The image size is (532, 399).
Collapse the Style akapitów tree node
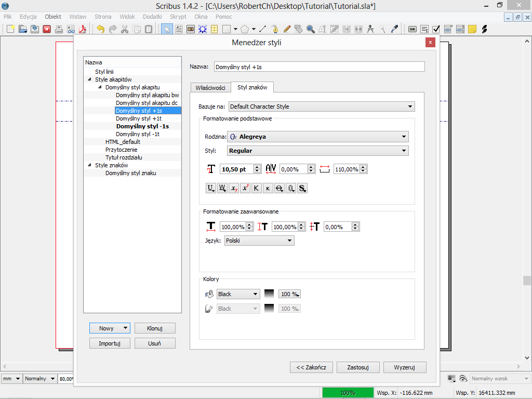tap(89, 79)
